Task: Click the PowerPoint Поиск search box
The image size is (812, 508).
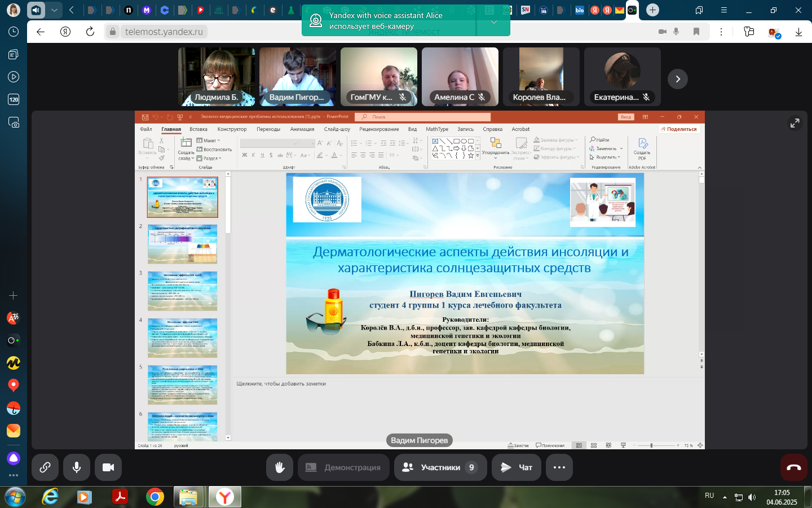Action: coord(422,117)
